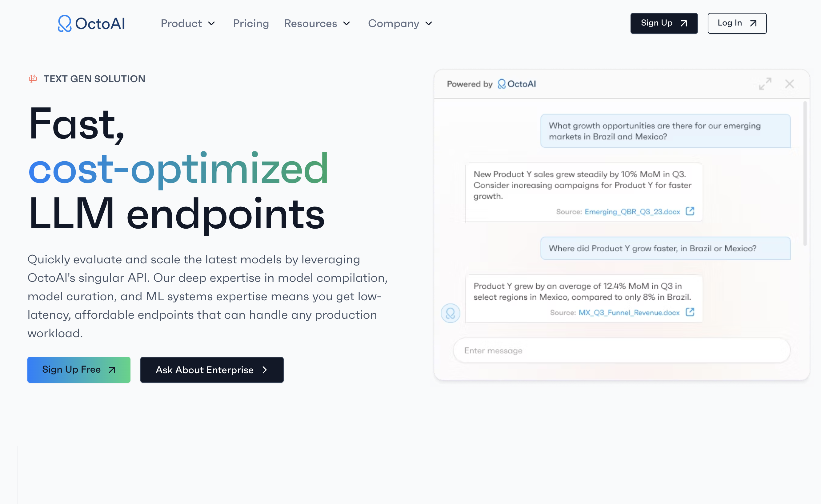This screenshot has width=821, height=504.
Task: Click the OctoAI logo icon
Action: 64,23
